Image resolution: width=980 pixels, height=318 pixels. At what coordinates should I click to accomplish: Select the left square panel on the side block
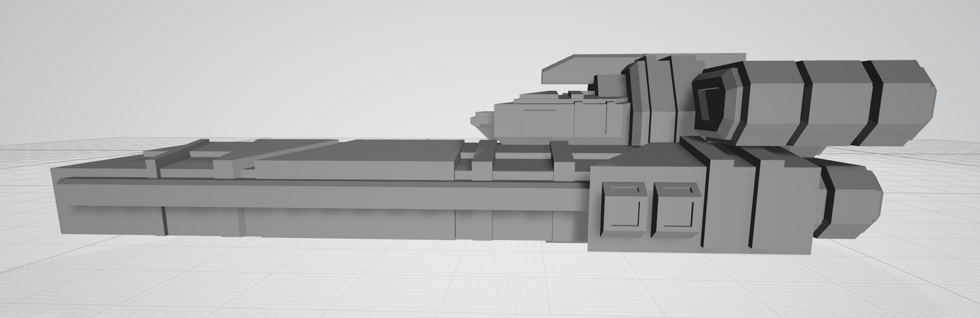(x=622, y=207)
